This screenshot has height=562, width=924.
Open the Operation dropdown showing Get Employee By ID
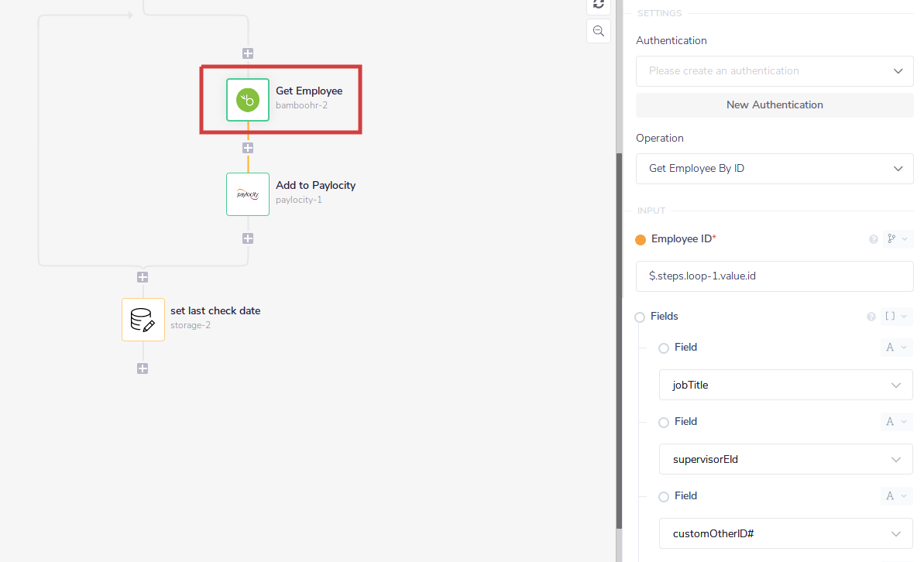(x=775, y=169)
